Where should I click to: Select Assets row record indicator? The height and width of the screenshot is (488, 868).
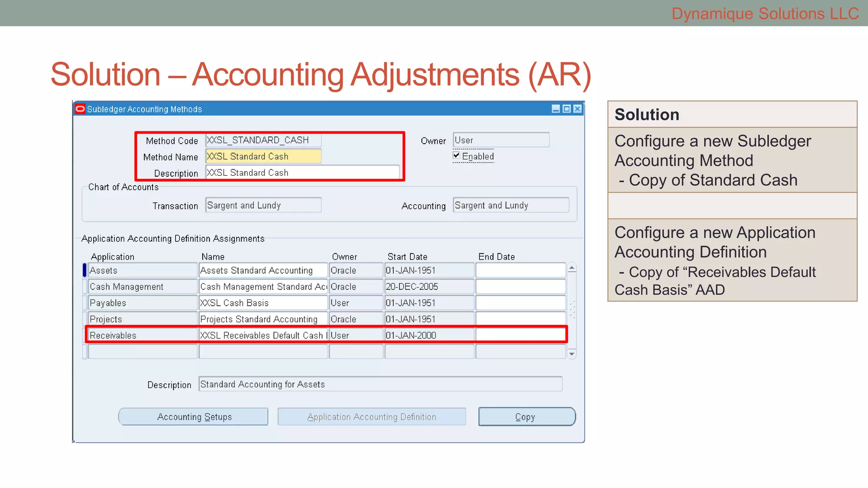click(x=85, y=270)
